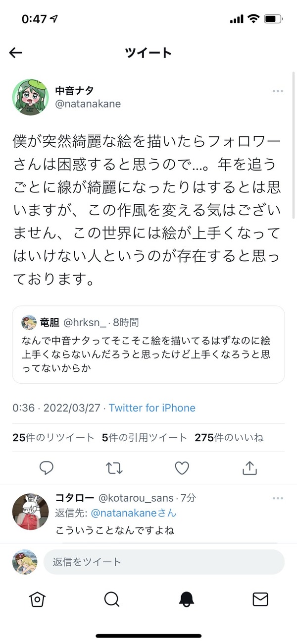Open コタロー profile avatar
297x644 pixels.
coord(31,512)
